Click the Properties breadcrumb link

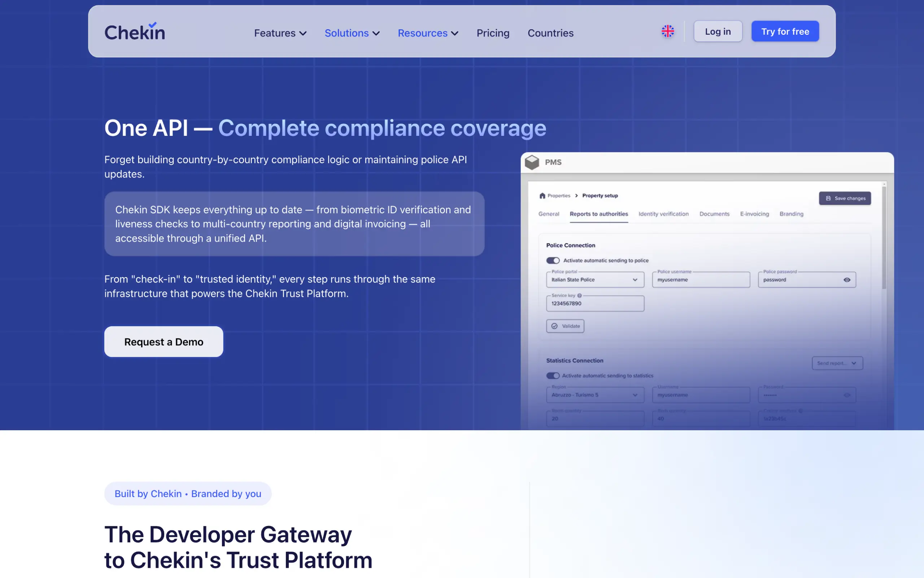[x=559, y=196]
